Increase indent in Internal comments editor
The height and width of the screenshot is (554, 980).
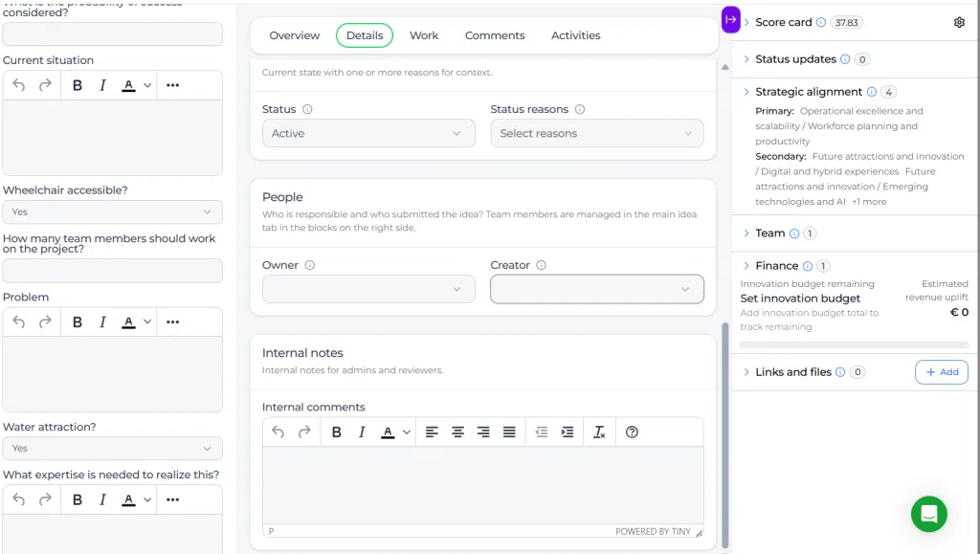click(568, 432)
